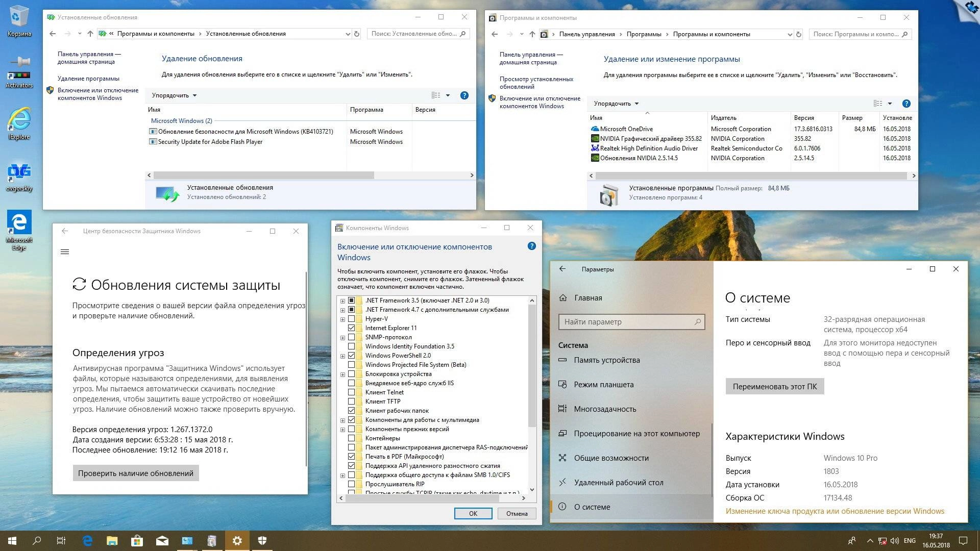Open address history dropdown in Программы и компоненты
Screen dimensions: 980x551
point(790,34)
